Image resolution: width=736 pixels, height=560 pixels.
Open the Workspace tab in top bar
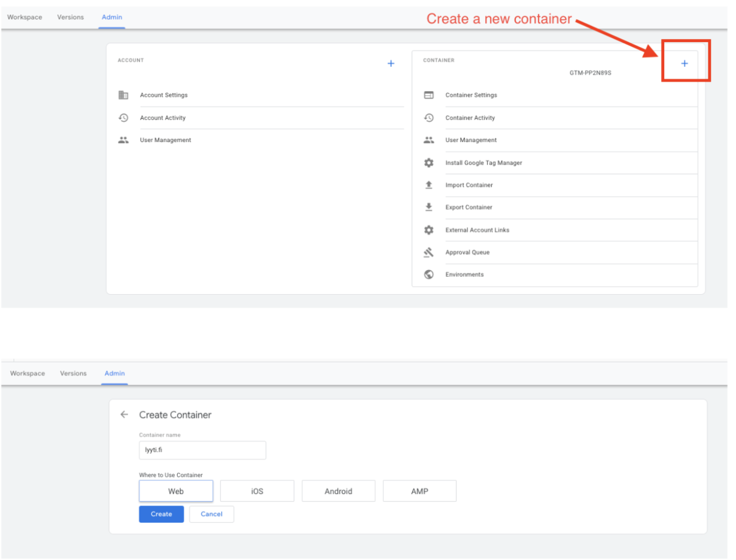(24, 17)
